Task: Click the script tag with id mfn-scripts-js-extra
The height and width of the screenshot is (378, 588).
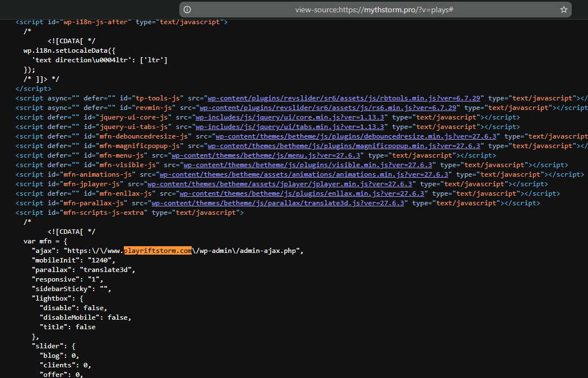Action: [x=129, y=213]
